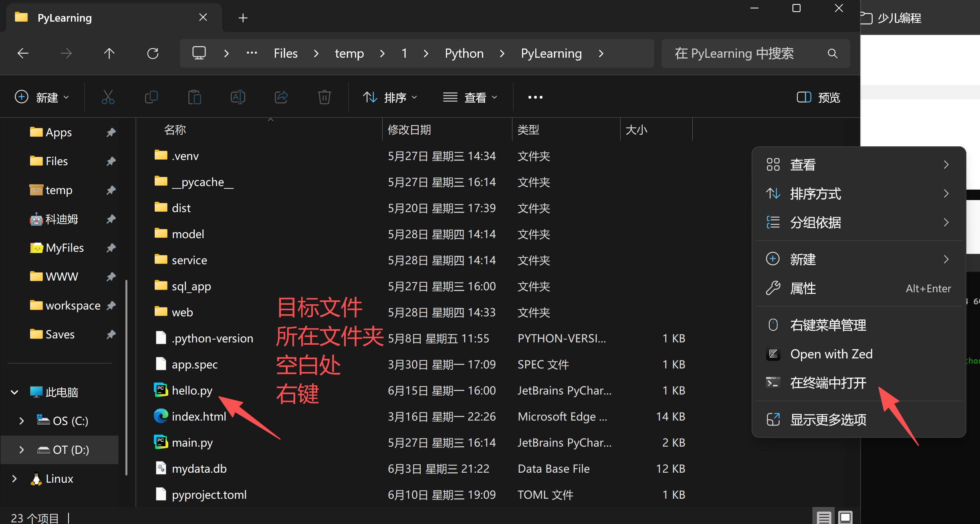Open 分组依据 context submenu
The width and height of the screenshot is (980, 524).
click(x=859, y=223)
